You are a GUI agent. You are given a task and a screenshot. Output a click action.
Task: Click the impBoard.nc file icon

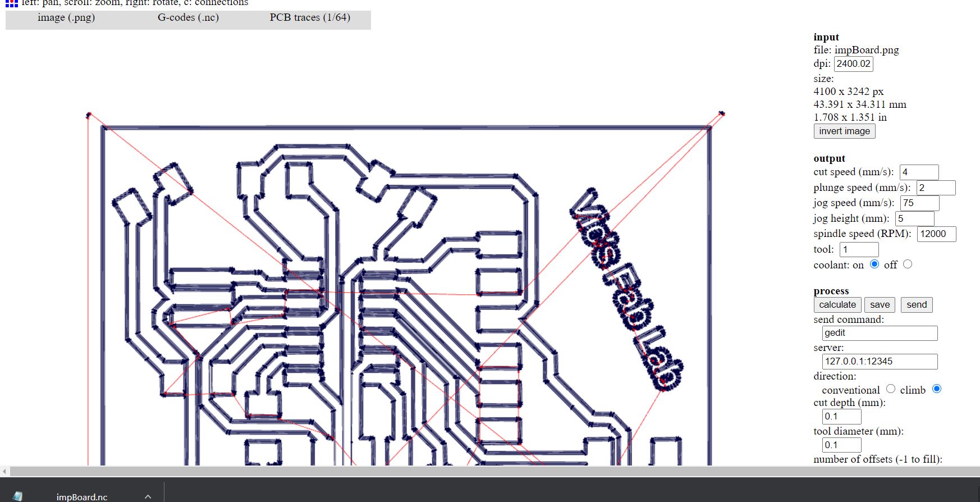[18, 496]
